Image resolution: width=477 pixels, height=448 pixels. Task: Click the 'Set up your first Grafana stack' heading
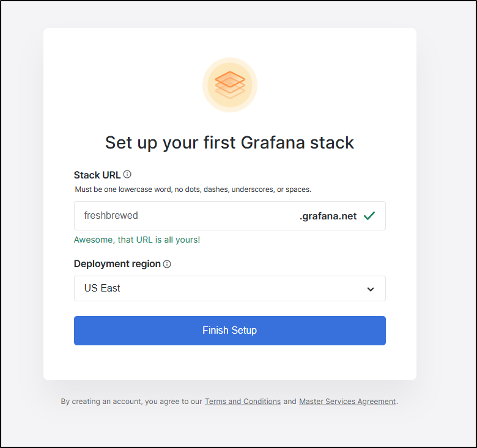click(230, 142)
